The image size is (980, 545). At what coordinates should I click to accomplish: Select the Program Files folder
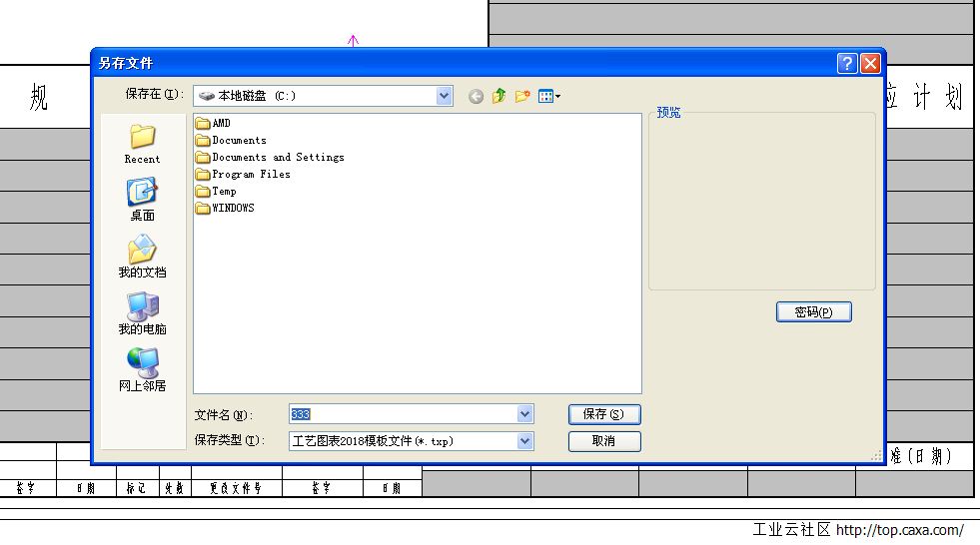[250, 174]
